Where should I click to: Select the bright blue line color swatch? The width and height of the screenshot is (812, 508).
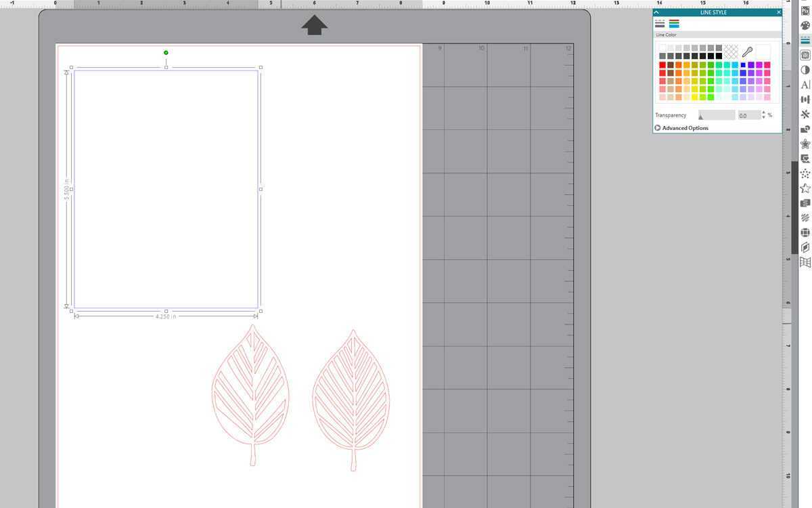[743, 65]
